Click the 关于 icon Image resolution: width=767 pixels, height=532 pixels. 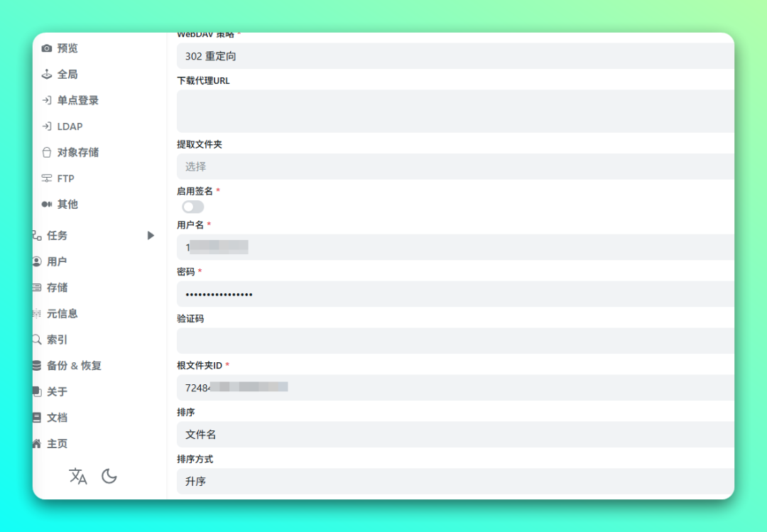pos(37,391)
